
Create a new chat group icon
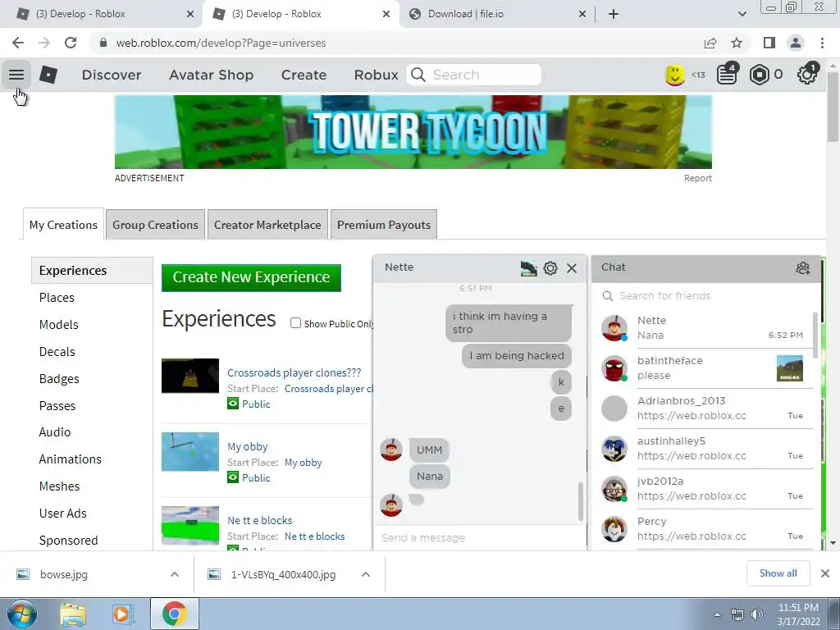802,268
